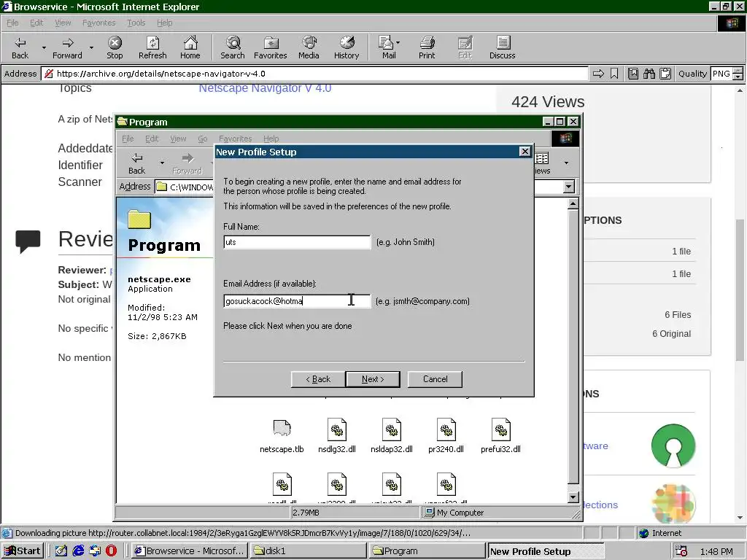This screenshot has width=747, height=560.
Task: Open the Favorites toolbar button
Action: 270,47
